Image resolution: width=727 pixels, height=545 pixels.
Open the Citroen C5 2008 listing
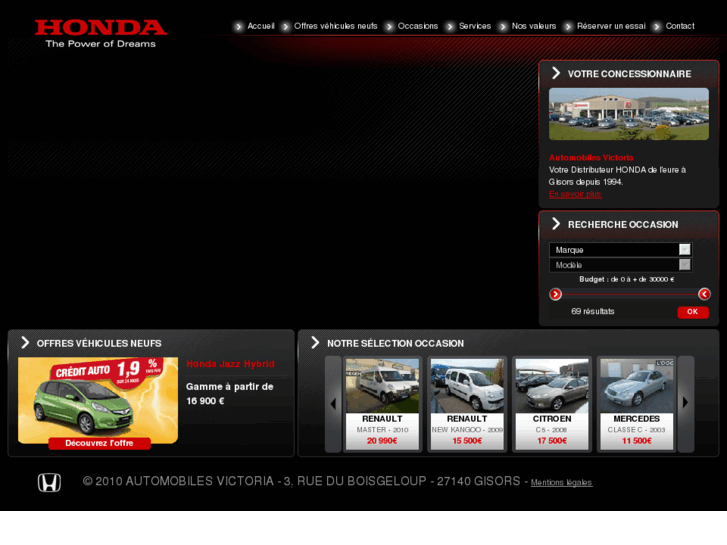pos(552,404)
